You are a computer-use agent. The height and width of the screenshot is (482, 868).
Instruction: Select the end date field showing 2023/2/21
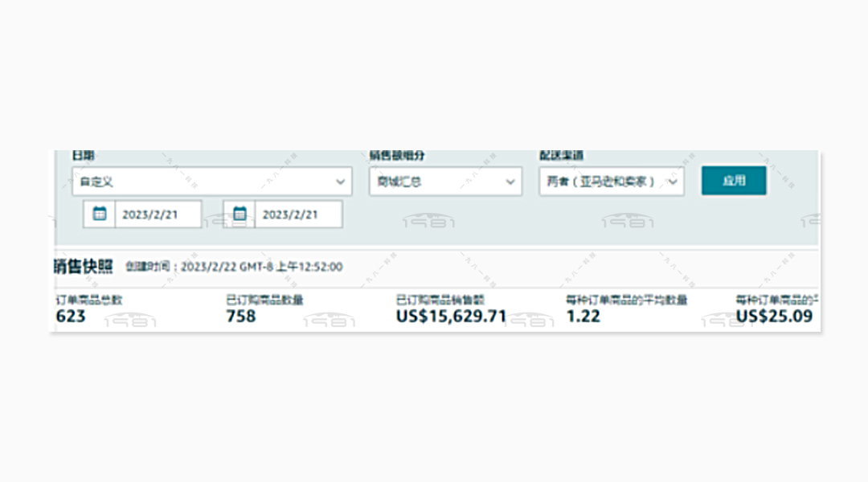[297, 214]
